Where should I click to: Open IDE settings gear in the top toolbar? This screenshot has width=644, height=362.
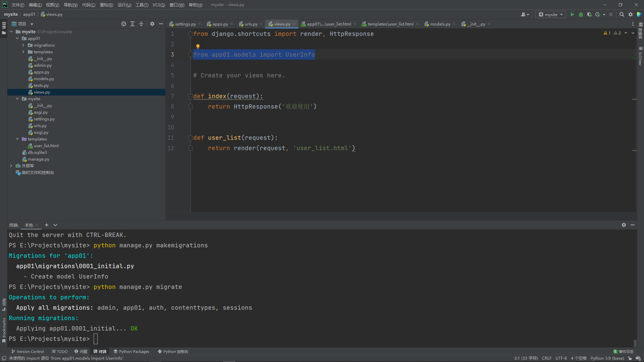click(x=631, y=14)
